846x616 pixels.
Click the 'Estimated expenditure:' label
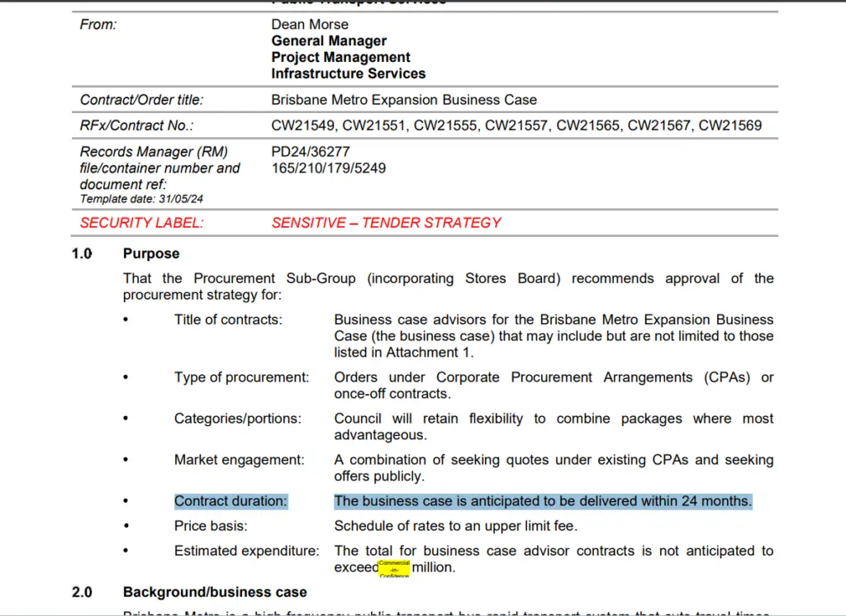coord(246,551)
